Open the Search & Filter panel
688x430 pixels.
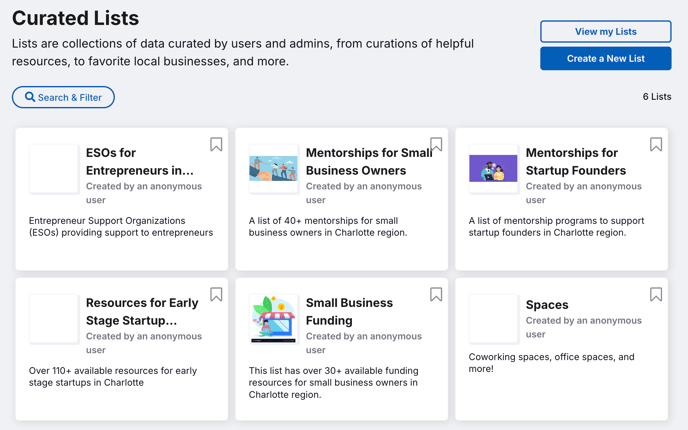63,97
